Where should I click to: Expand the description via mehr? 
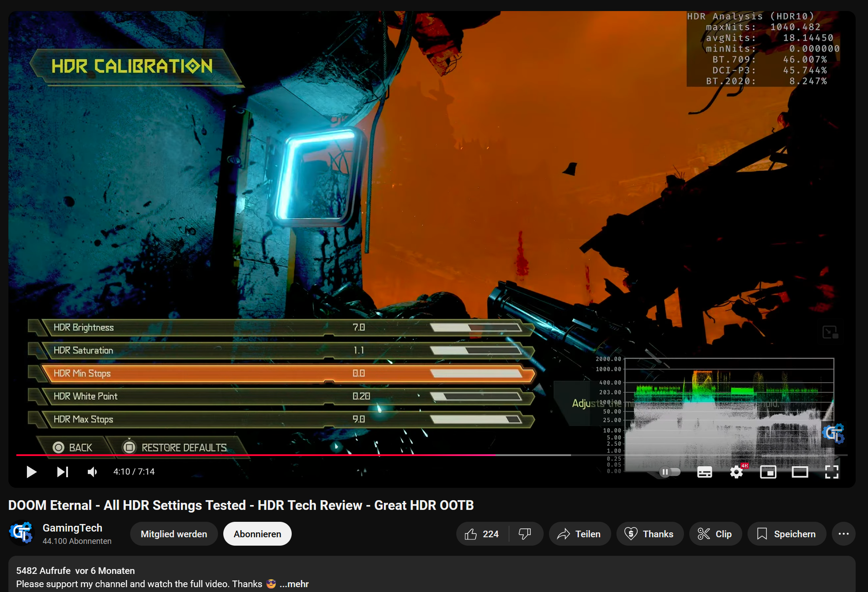click(294, 584)
